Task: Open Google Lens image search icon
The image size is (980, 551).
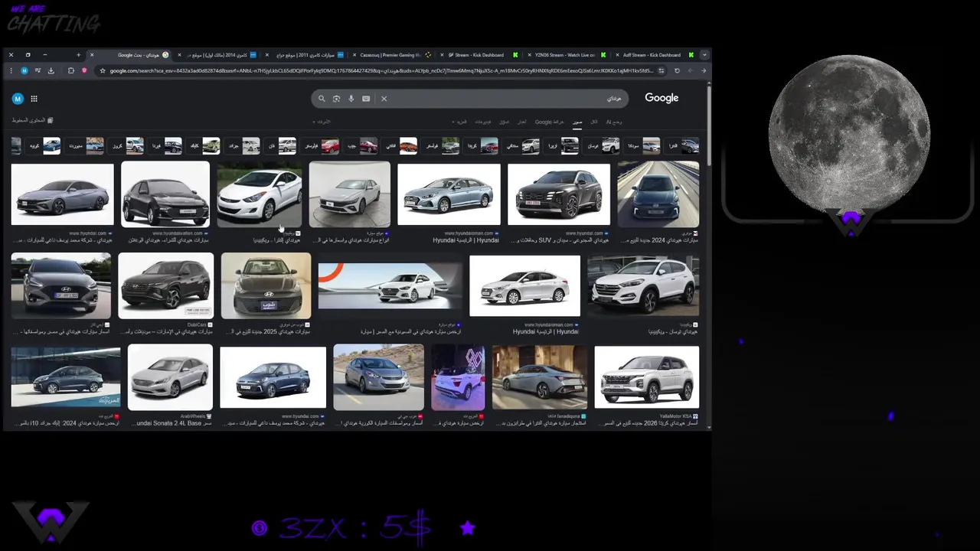Action: [x=336, y=99]
